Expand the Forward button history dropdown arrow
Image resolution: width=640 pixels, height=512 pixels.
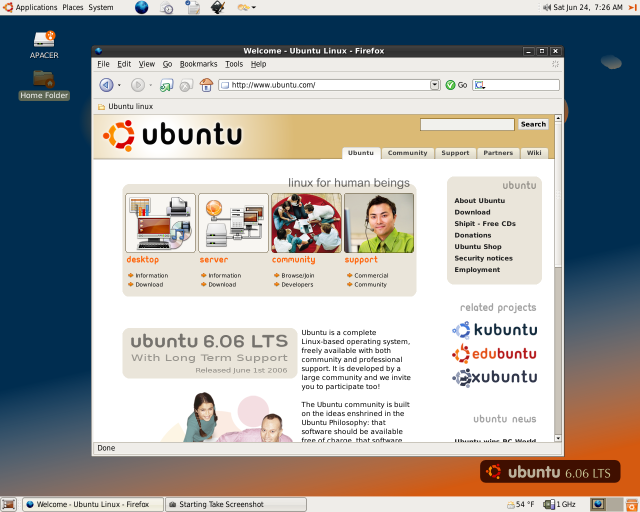(x=151, y=85)
